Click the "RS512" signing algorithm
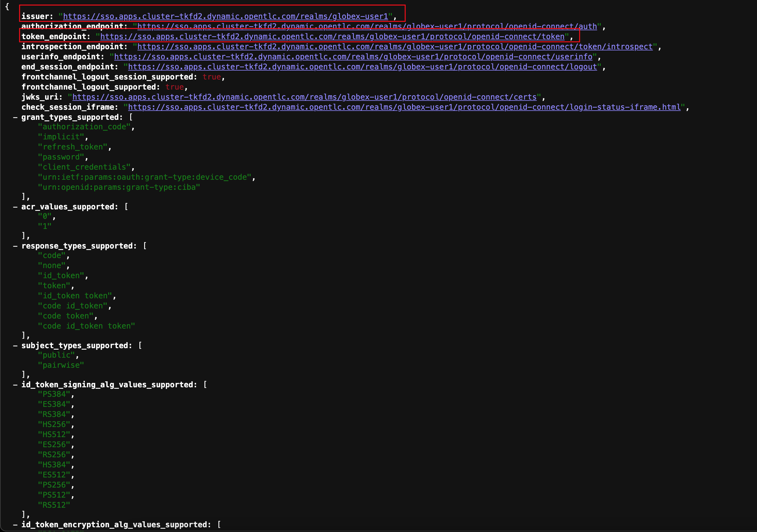Viewport: 757px width, 532px height. coord(54,505)
